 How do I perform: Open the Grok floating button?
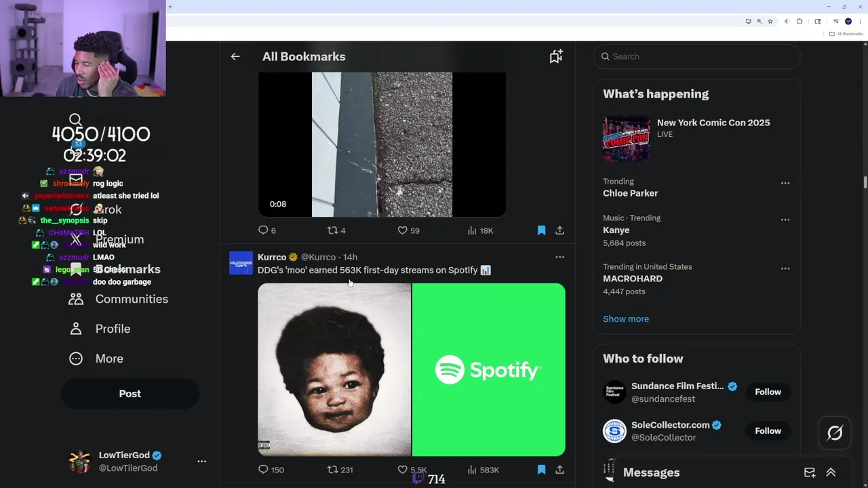(x=834, y=432)
